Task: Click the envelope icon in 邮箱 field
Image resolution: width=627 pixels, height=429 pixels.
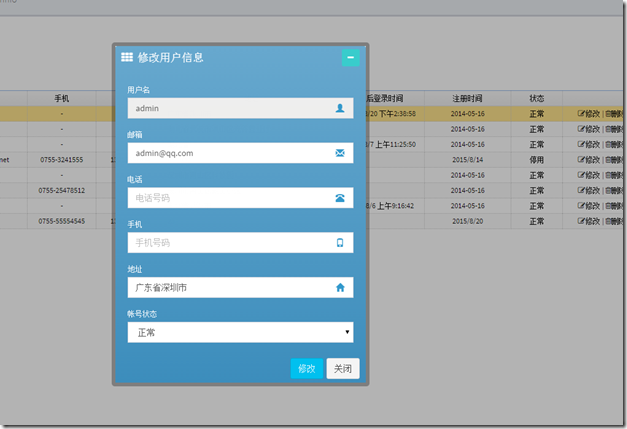Action: pos(340,153)
